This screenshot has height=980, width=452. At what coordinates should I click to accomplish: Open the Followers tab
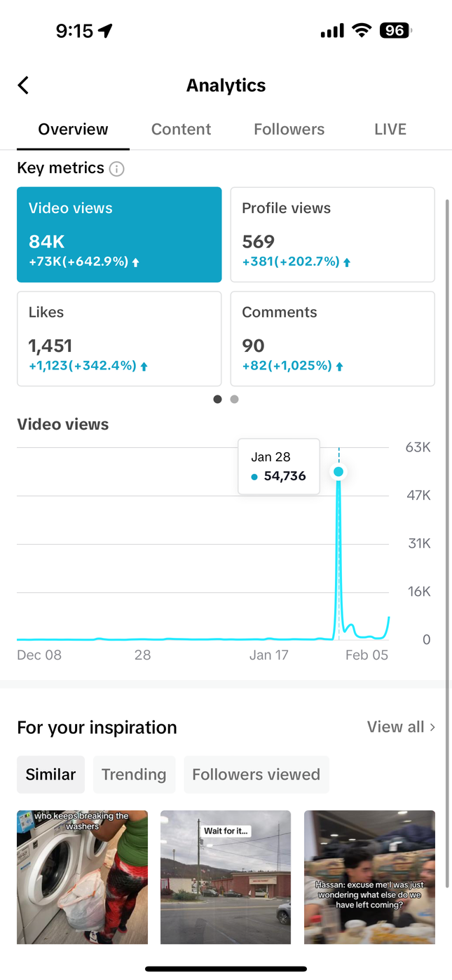pos(289,129)
